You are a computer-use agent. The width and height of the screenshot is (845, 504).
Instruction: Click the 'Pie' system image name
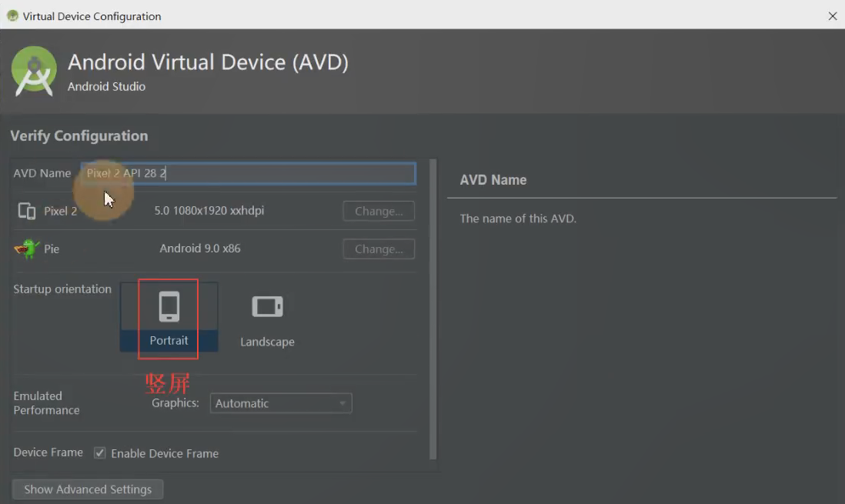[x=52, y=249]
